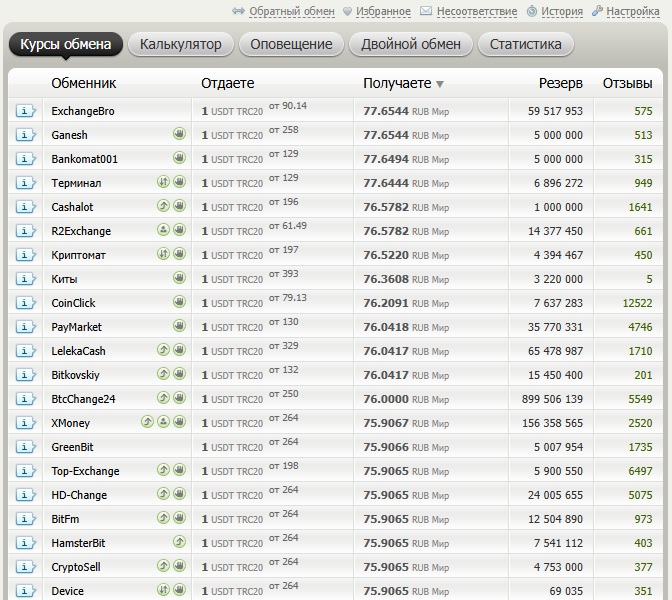Open info icon for Bankomat001 row
Image resolution: width=672 pixels, height=600 pixels.
(25, 159)
